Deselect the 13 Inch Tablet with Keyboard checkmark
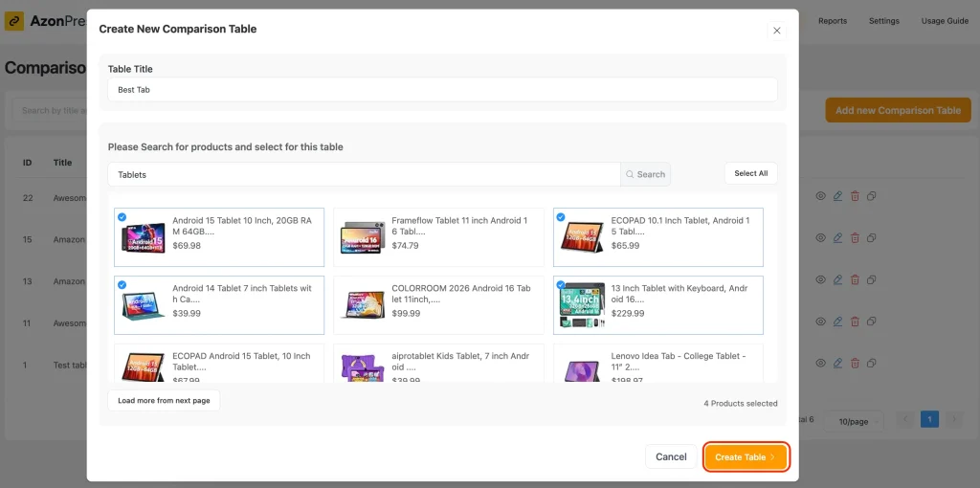Image resolution: width=980 pixels, height=488 pixels. (x=561, y=285)
